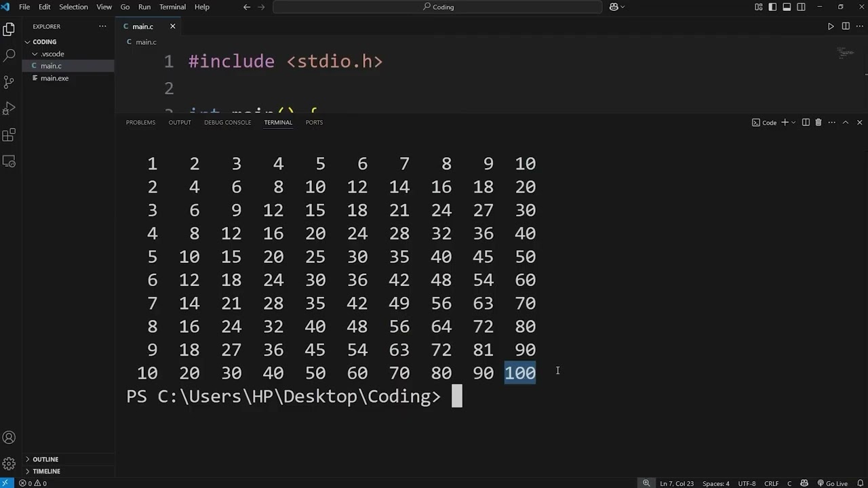Open the Customize Layout button
This screenshot has height=488, width=868.
tap(759, 7)
